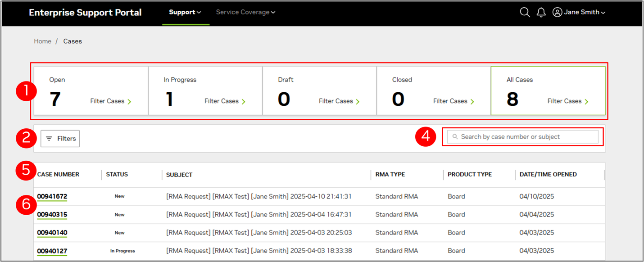
Task: Click In Progress status of case 00940127
Action: coord(122,251)
